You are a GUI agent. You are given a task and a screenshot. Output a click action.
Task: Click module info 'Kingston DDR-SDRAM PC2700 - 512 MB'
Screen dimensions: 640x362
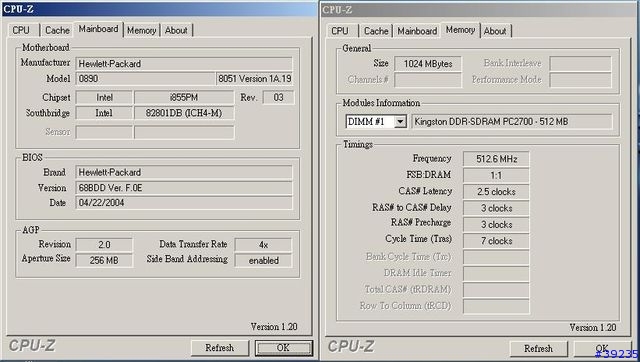tap(512, 122)
